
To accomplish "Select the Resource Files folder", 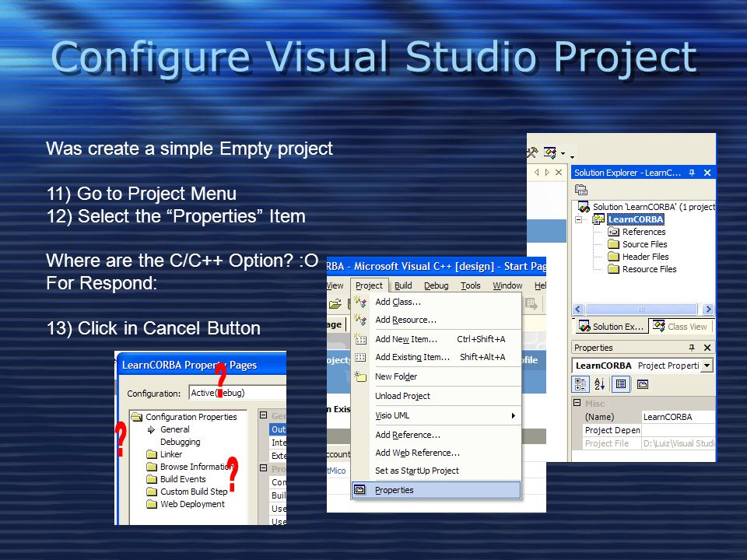I will point(649,269).
